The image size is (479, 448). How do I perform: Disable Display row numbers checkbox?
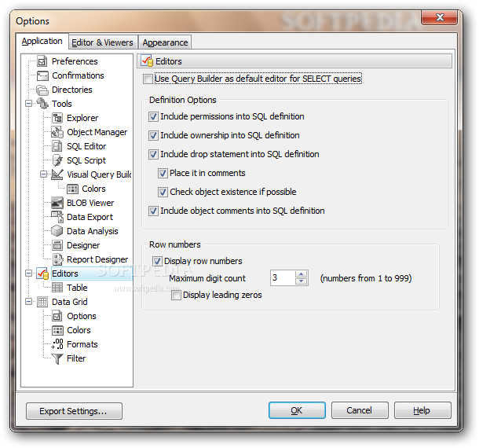(x=157, y=261)
